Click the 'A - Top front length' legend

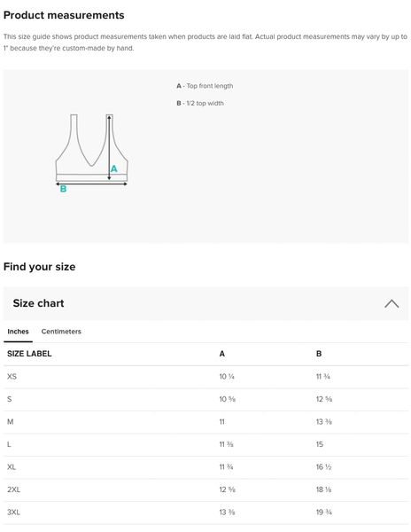[205, 86]
